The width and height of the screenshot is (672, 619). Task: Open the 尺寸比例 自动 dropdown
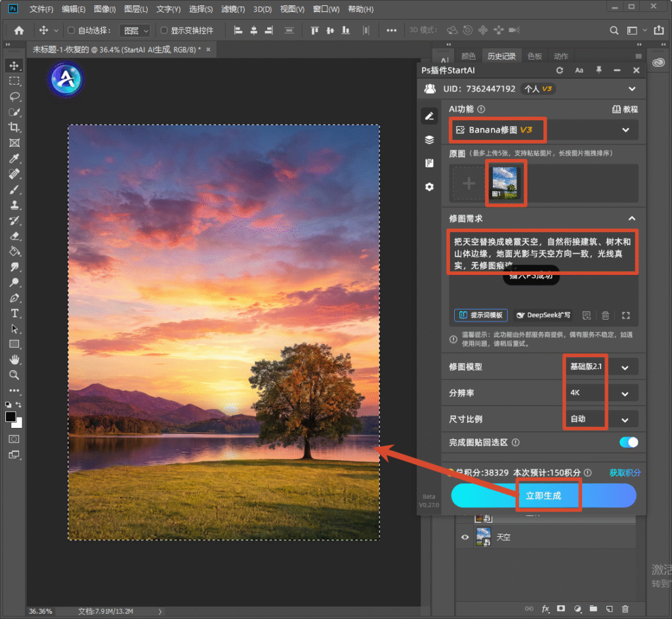coord(601,419)
